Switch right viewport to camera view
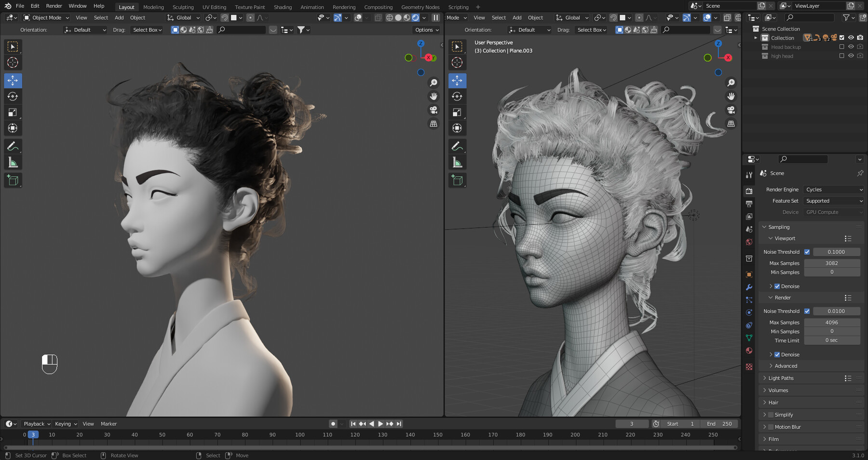Image resolution: width=868 pixels, height=460 pixels. tap(732, 110)
